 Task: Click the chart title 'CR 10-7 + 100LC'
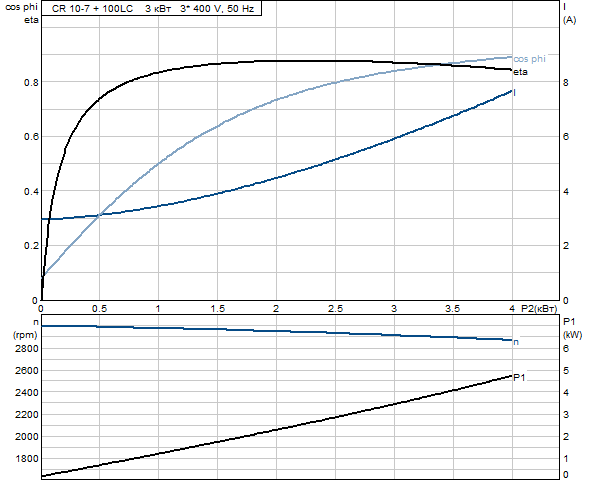click(92, 9)
